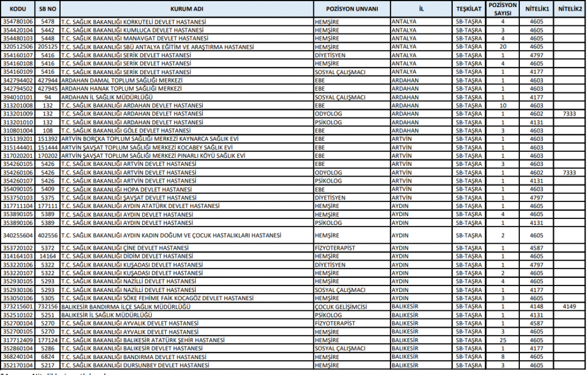
Task: Click Balıkesir İl Sağlık Müdürlüğü cell
Action: coord(187,315)
